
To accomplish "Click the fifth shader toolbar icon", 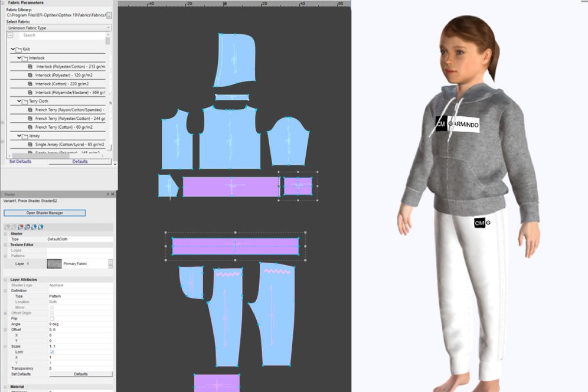I will pos(34,227).
